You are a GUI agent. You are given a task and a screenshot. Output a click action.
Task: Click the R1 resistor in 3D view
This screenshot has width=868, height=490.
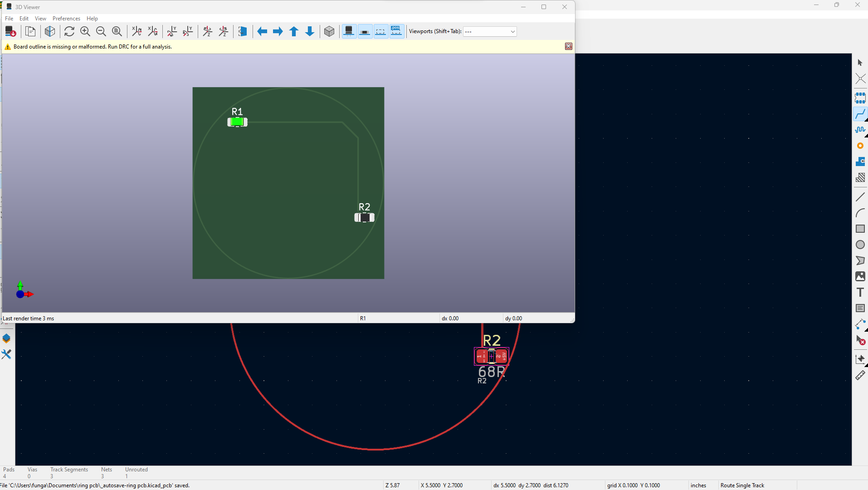pyautogui.click(x=237, y=122)
